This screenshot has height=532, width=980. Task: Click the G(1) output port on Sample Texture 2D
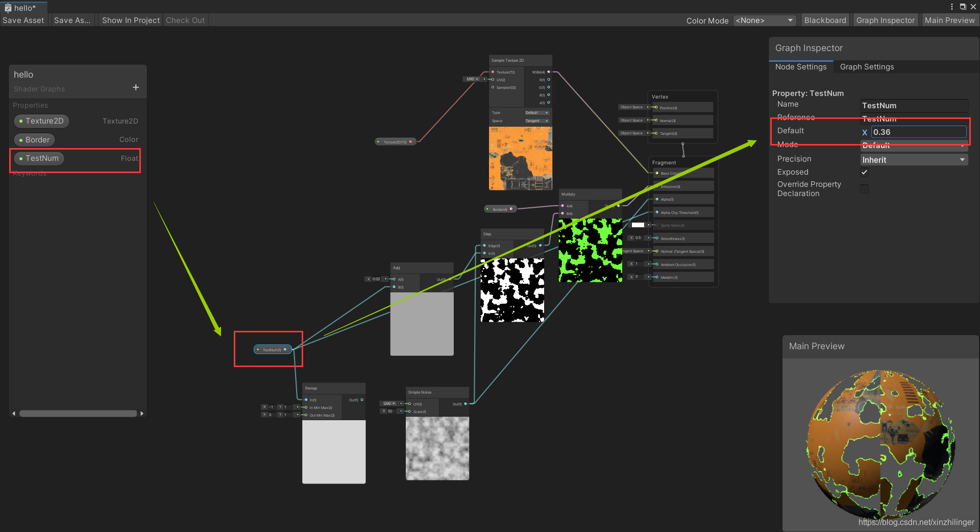pyautogui.click(x=549, y=87)
